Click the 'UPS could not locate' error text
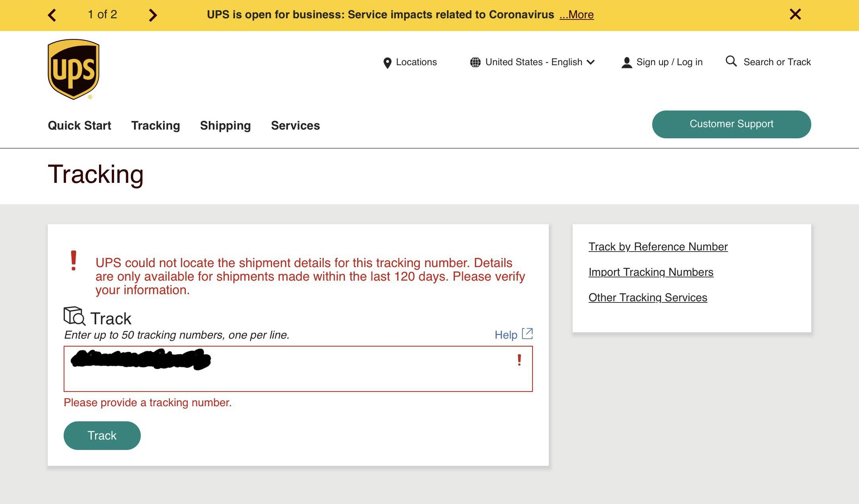This screenshot has width=859, height=504. [x=310, y=276]
